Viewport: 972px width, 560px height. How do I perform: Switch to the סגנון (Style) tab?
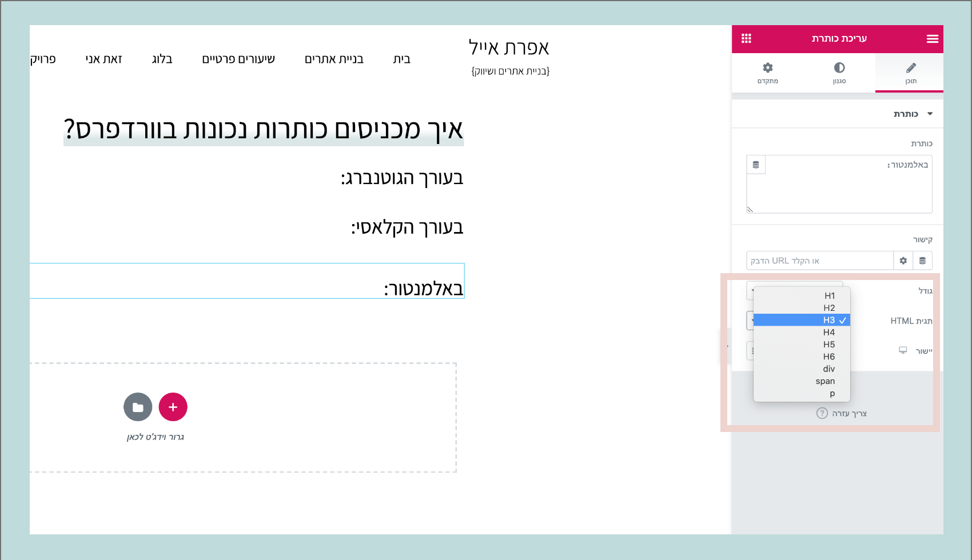[839, 73]
